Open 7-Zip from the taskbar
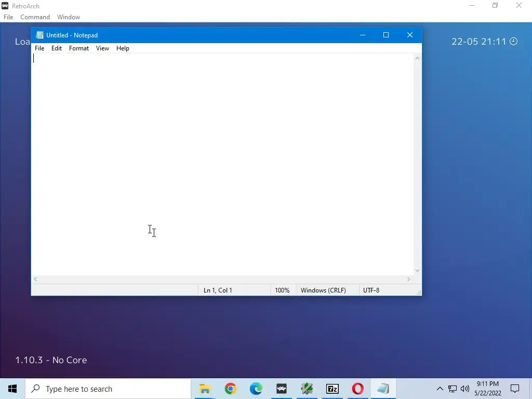The height and width of the screenshot is (399, 532). tap(332, 389)
